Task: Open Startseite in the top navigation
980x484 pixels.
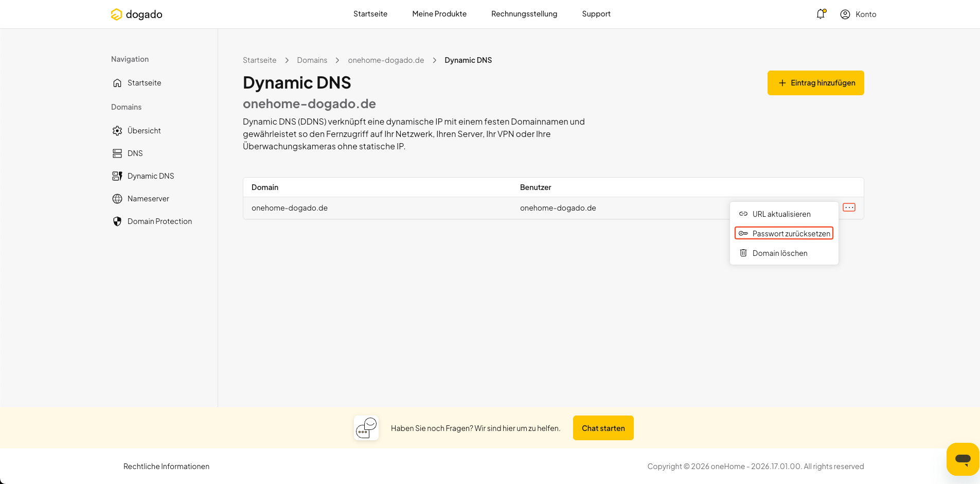Action: click(x=370, y=14)
